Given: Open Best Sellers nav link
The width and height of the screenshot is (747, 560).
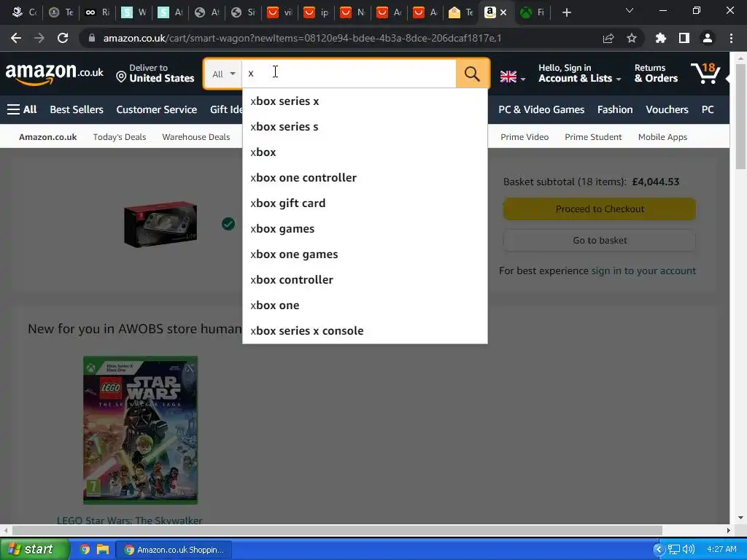Looking at the screenshot, I should pos(77,109).
